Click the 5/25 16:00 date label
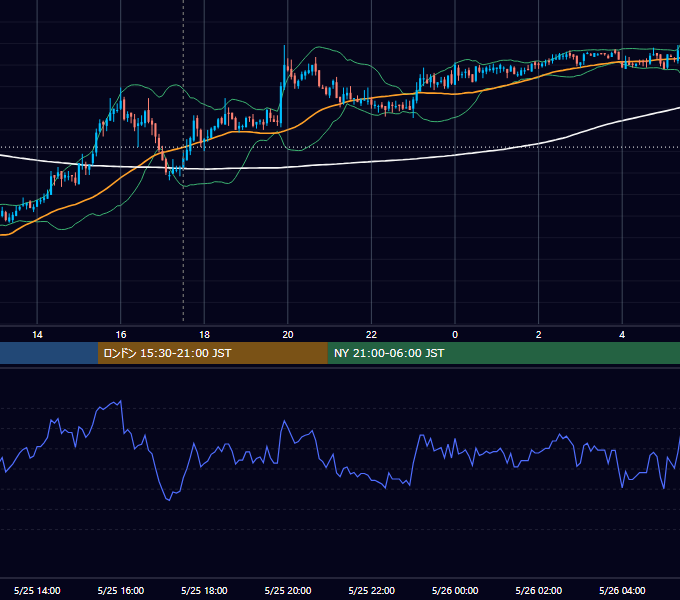 tap(121, 590)
